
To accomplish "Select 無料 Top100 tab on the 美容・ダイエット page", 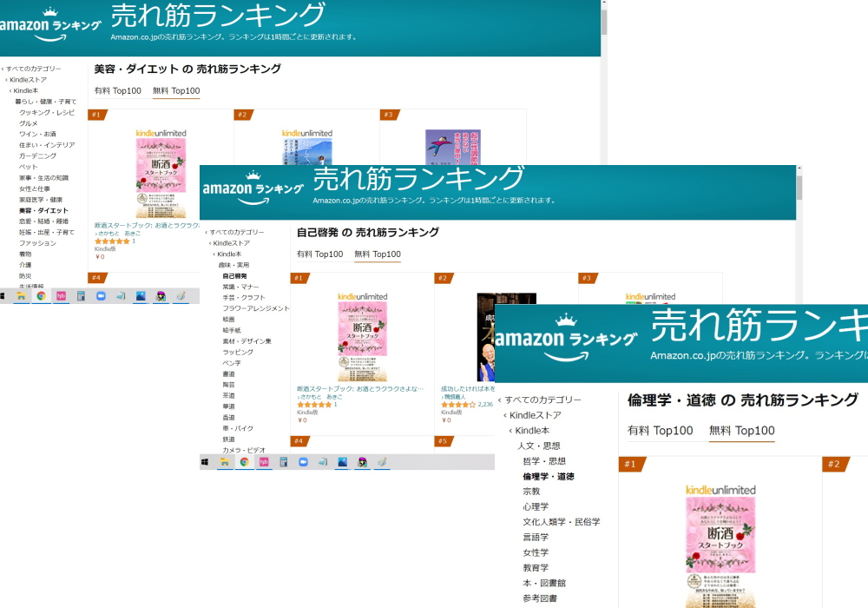I will [175, 91].
